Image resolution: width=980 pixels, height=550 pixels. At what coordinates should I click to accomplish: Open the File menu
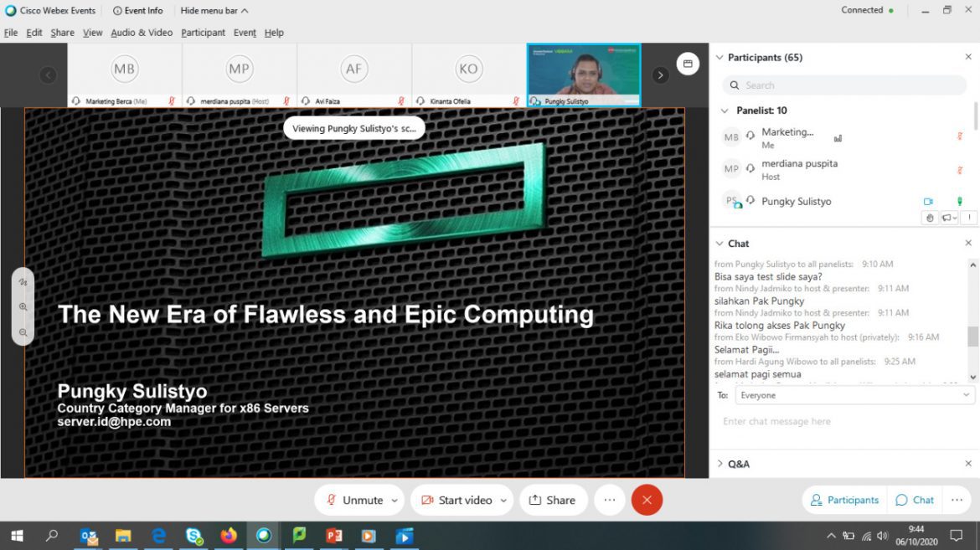click(x=11, y=33)
